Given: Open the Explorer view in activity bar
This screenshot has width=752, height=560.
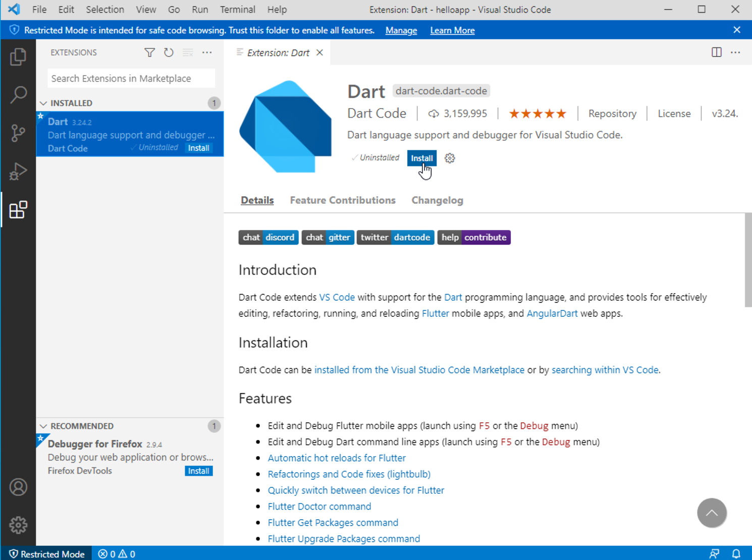Looking at the screenshot, I should coord(18,57).
